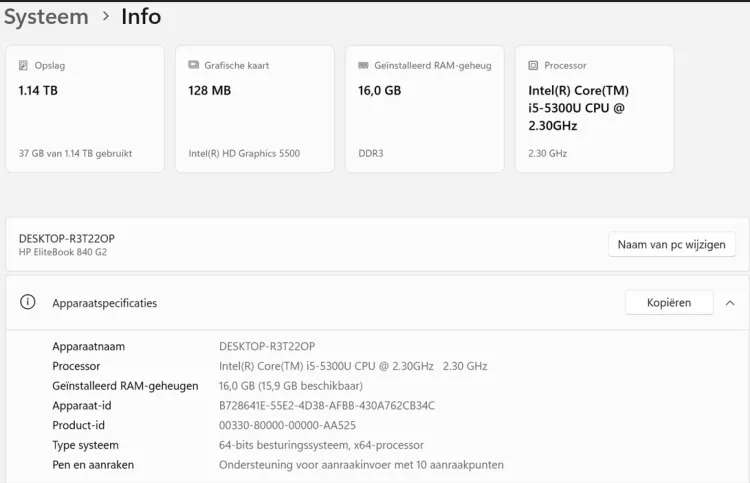Click the Opslag storage icon
Screen dimensions: 750x483
[x=24, y=65]
